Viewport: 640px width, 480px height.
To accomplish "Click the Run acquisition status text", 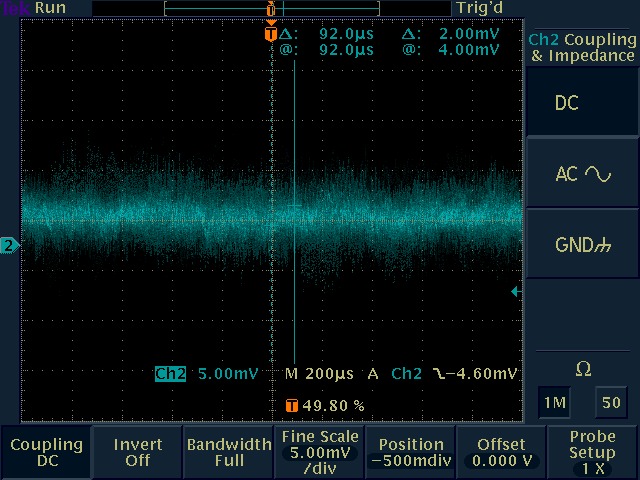I will tap(51, 8).
